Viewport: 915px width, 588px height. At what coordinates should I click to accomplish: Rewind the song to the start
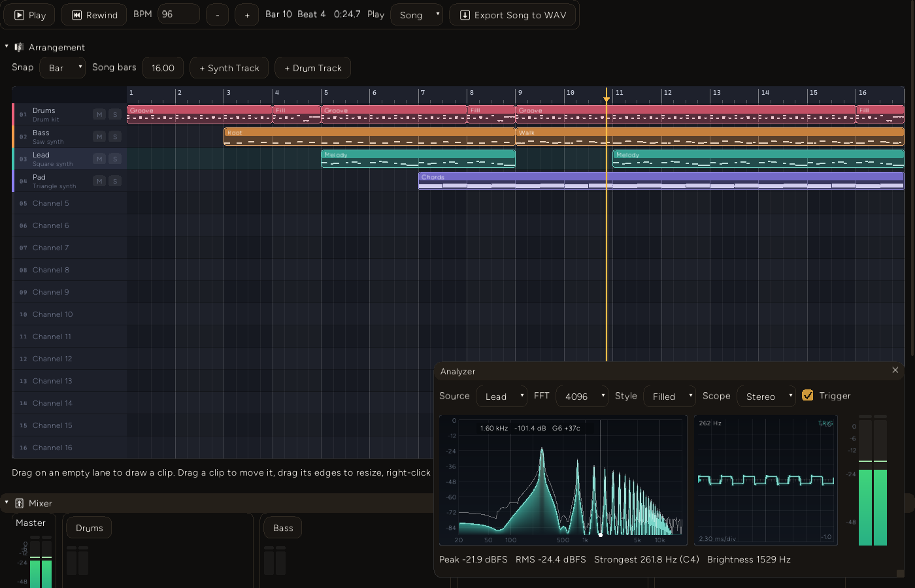94,15
